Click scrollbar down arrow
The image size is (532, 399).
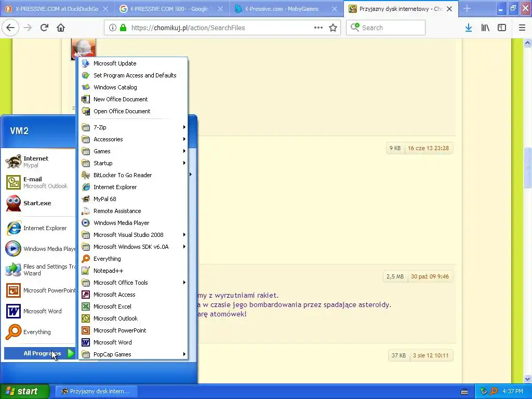pyautogui.click(x=527, y=379)
